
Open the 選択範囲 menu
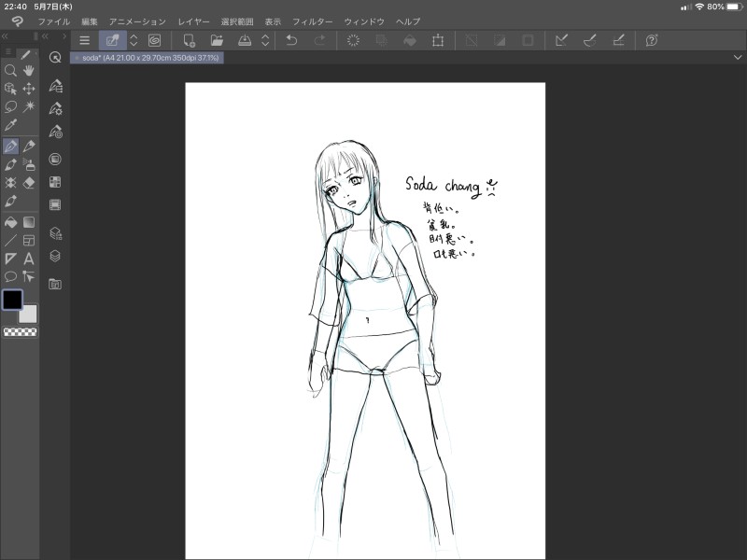[237, 21]
